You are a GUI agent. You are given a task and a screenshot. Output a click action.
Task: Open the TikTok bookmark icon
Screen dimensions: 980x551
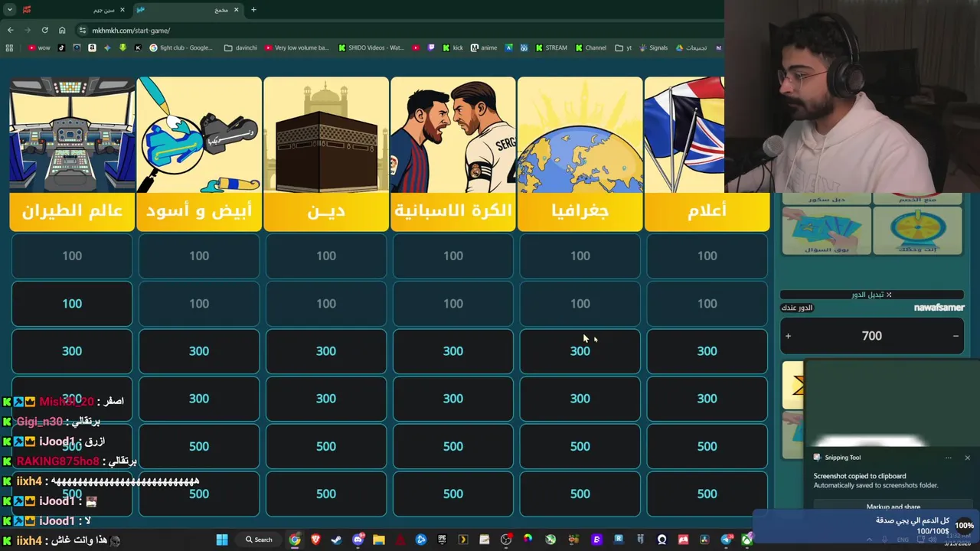tap(61, 47)
